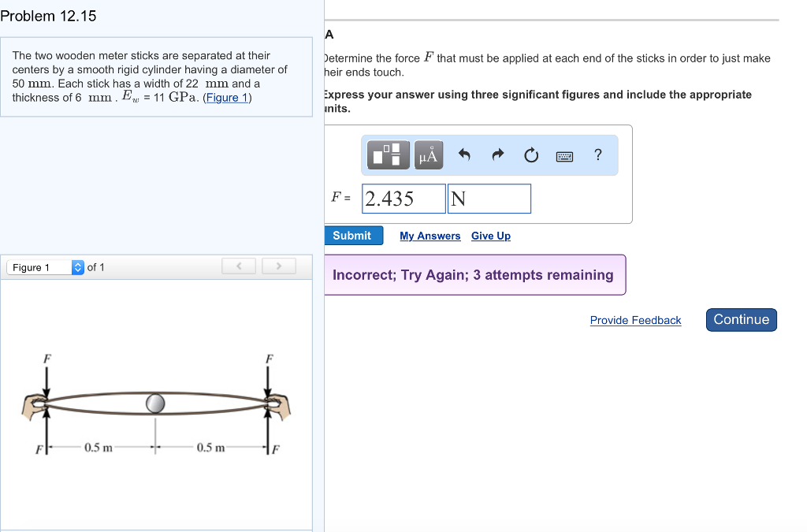Go to the previous figure arrow

239,266
